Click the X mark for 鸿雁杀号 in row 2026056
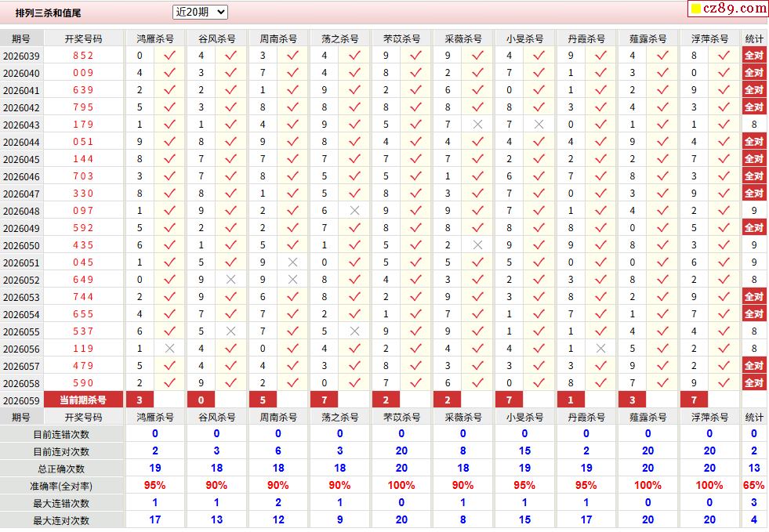 pos(169,349)
